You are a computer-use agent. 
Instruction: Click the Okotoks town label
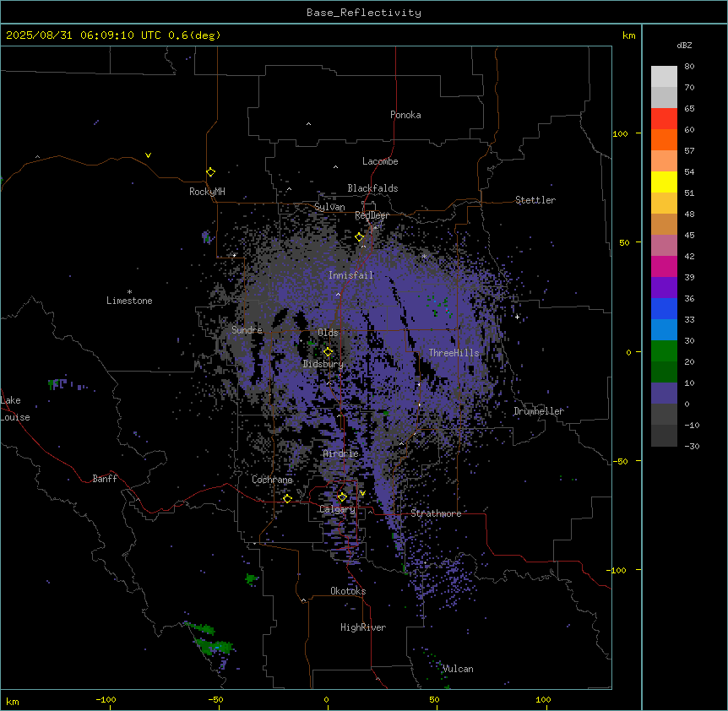coord(348,591)
